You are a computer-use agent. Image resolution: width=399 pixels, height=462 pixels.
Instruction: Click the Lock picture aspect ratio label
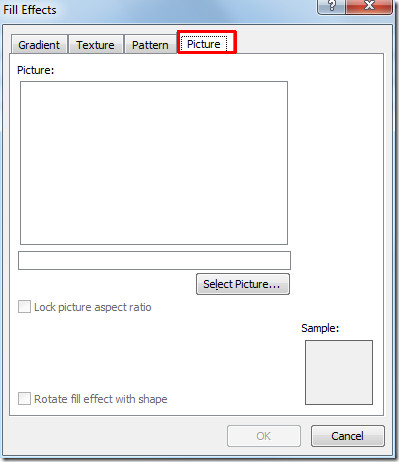pos(93,307)
